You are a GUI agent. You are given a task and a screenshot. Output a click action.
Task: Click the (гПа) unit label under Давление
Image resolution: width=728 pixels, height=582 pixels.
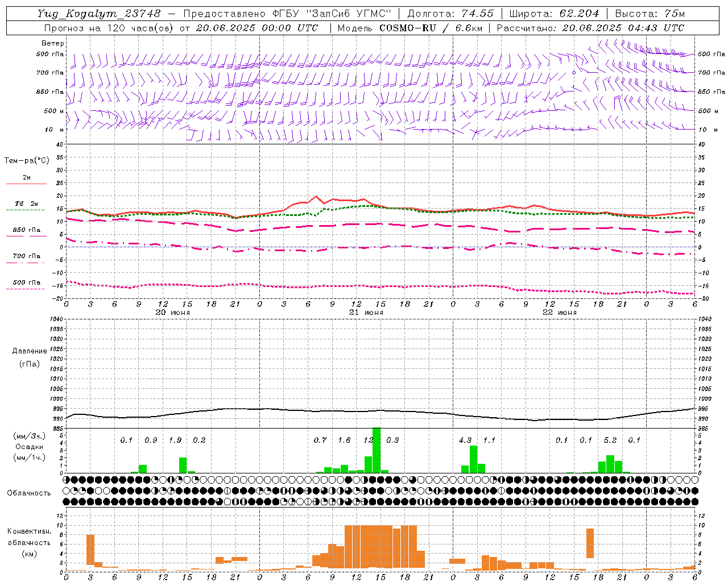tap(30, 364)
